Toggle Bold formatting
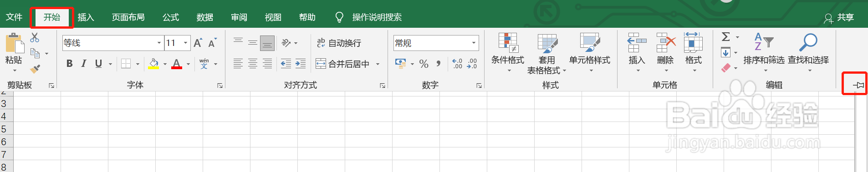868x172 pixels. (x=69, y=64)
